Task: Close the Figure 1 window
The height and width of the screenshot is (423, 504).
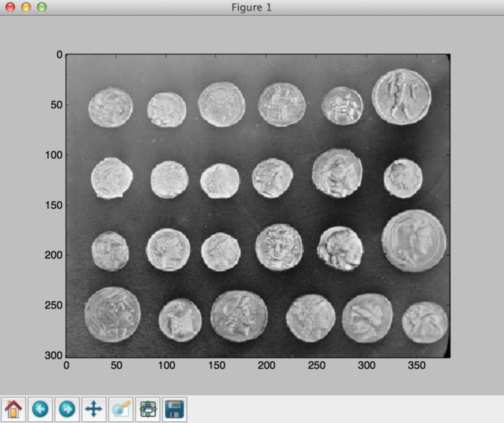Action: [10, 7]
